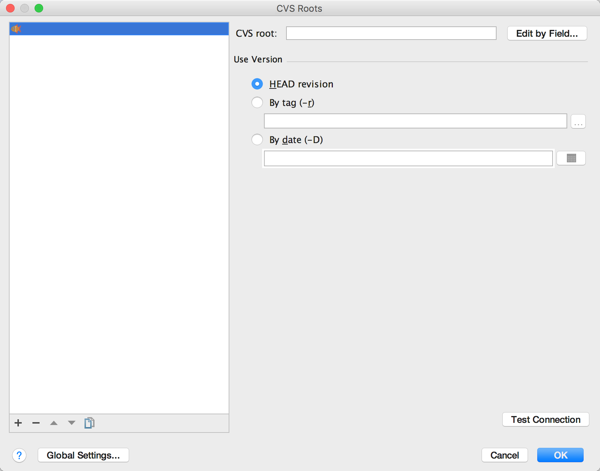This screenshot has height=471, width=600.
Task: Select the highlighted CVS root list entry
Action: [119, 29]
